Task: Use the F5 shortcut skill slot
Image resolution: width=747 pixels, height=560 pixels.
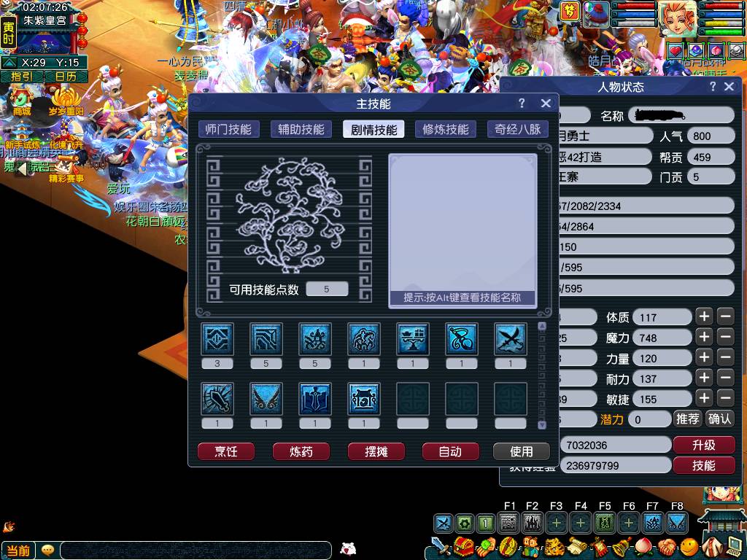Action: 605,524
